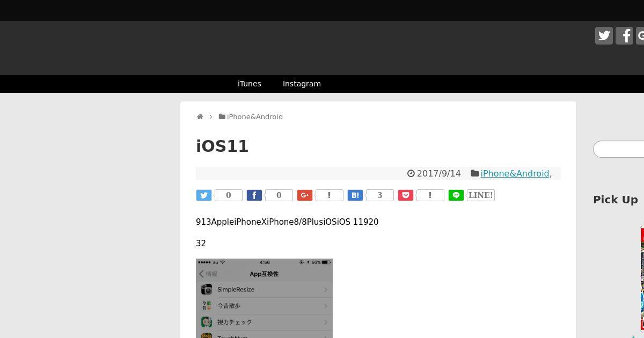
Task: Go to home via breadcrumb house icon
Action: click(200, 116)
